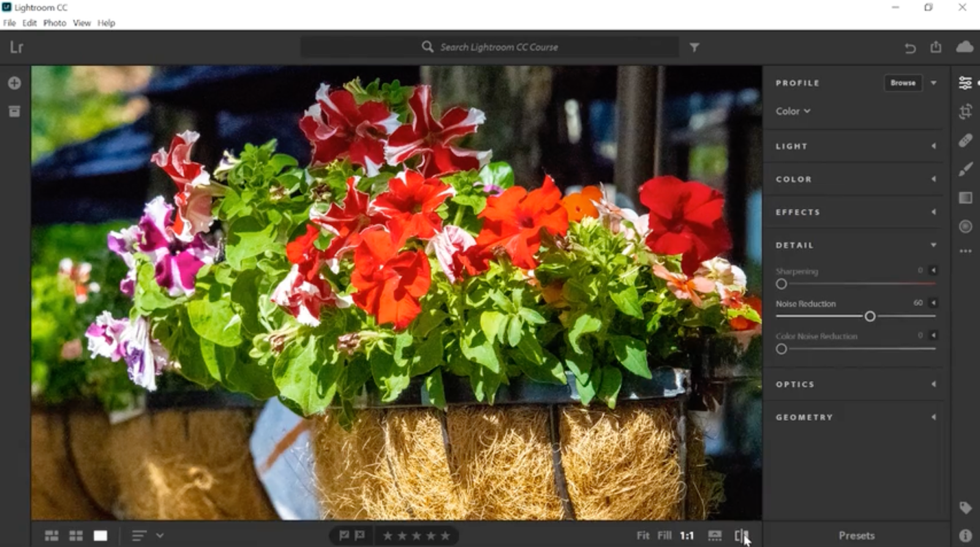Check cloud sync status icon

point(964,47)
